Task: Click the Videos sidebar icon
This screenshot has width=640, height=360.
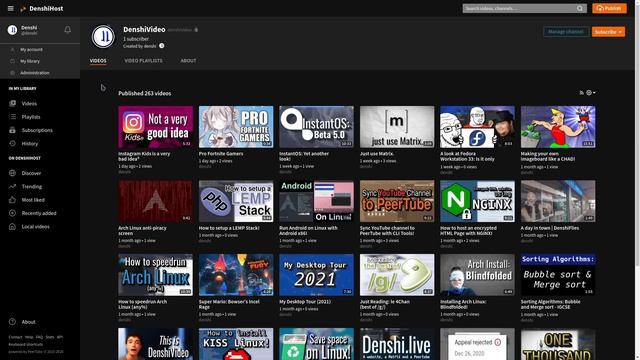Action: pyautogui.click(x=13, y=104)
